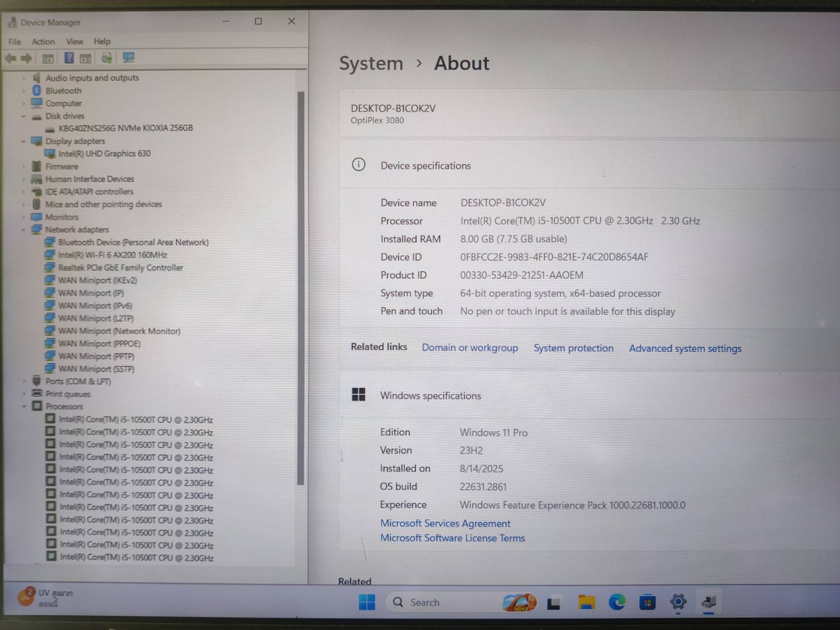Expand the Computer node
The width and height of the screenshot is (840, 630).
23,103
